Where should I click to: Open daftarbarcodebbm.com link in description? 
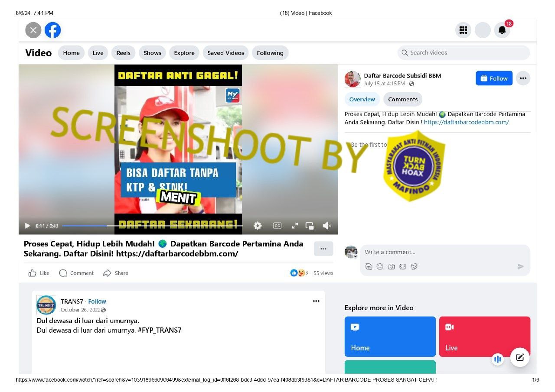[466, 122]
